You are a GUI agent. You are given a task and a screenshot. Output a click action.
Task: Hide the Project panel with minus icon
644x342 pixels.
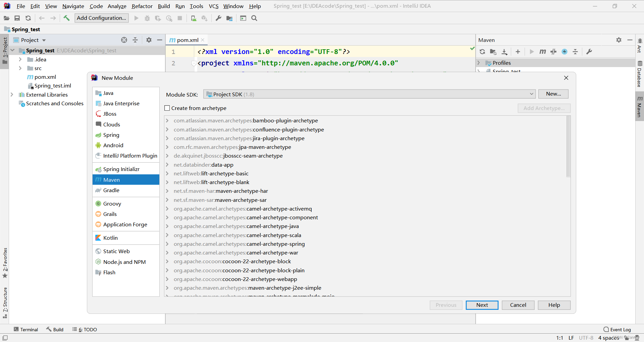(160, 40)
